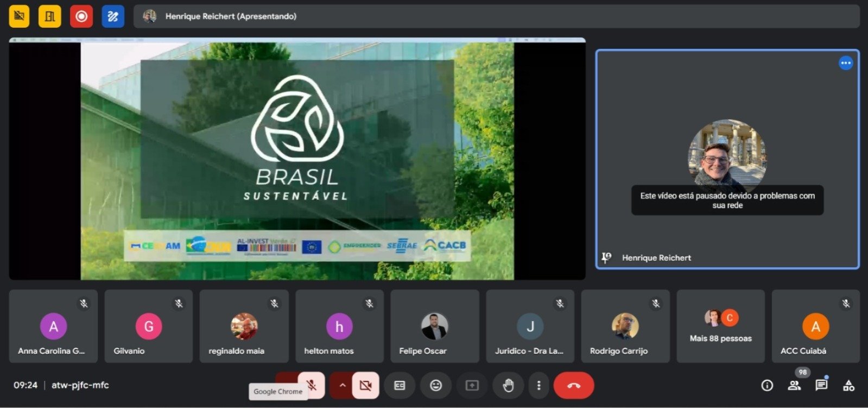868x408 pixels.
Task: Select Rodrigo Carrijo's participant photo
Action: (x=625, y=327)
